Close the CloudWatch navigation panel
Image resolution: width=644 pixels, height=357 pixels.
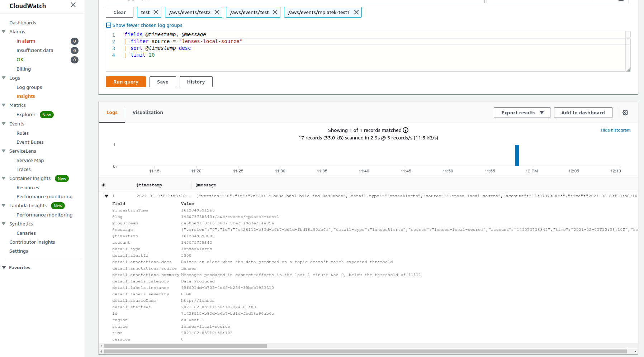pos(73,5)
